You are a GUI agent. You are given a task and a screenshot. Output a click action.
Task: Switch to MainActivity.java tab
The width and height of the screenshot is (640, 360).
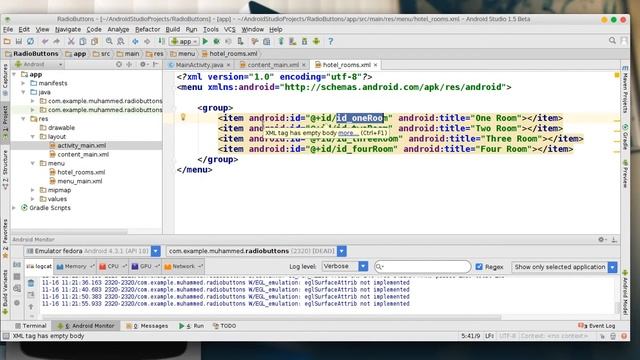coord(199,65)
